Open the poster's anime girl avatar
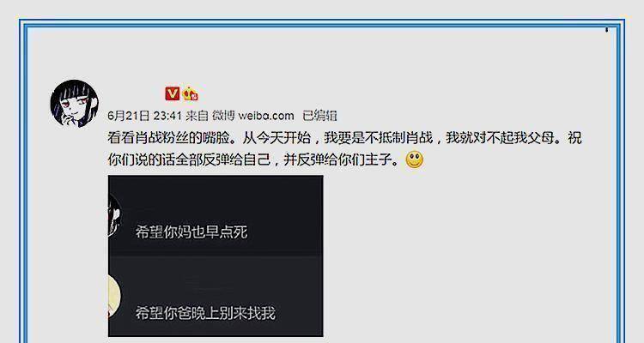The width and height of the screenshot is (644, 343). (75, 103)
